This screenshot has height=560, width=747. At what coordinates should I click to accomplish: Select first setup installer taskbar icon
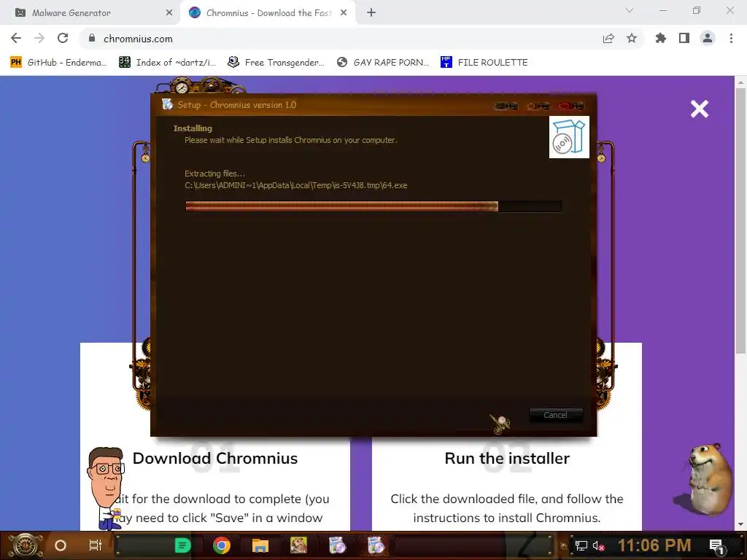(x=337, y=545)
